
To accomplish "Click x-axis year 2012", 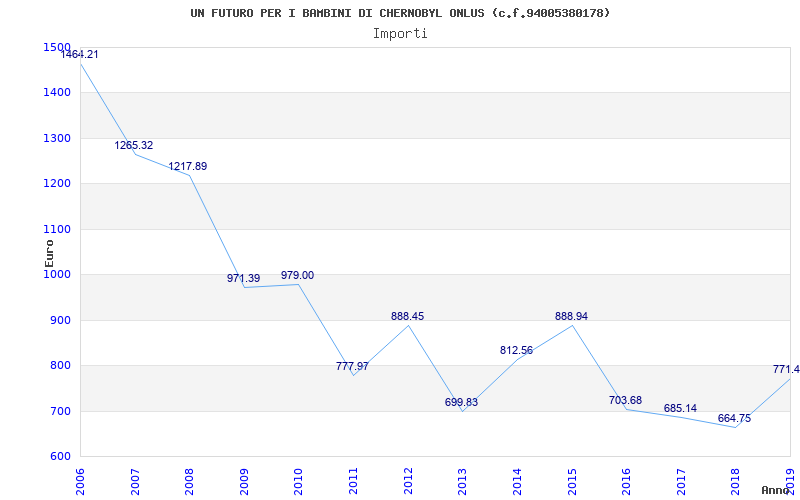I will (x=408, y=482).
